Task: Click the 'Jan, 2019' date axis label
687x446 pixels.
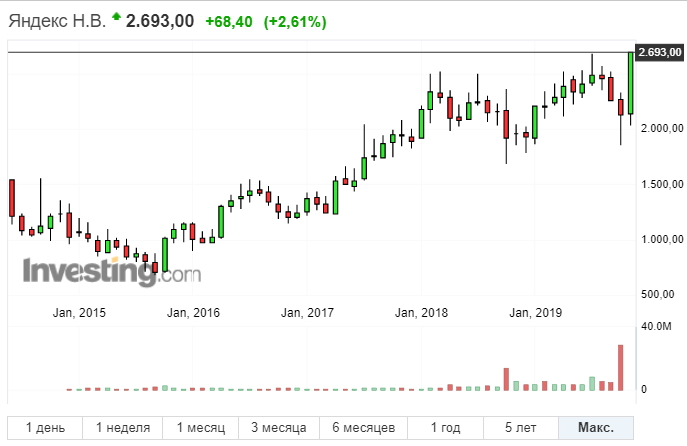Action: coord(535,313)
